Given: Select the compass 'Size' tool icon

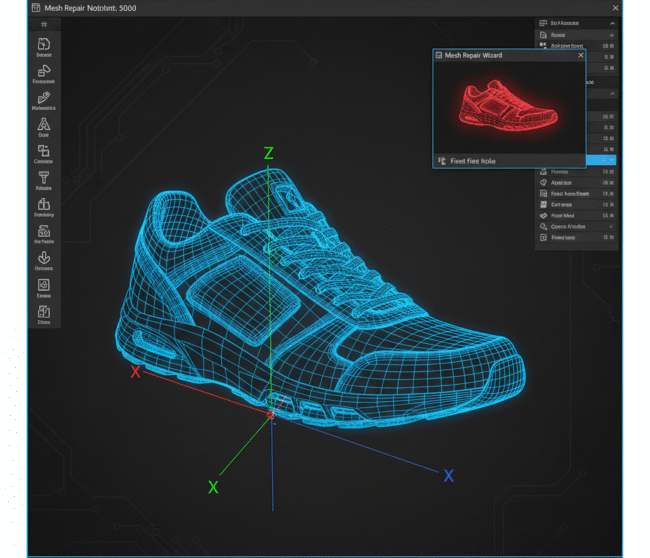Looking at the screenshot, I should point(44,125).
